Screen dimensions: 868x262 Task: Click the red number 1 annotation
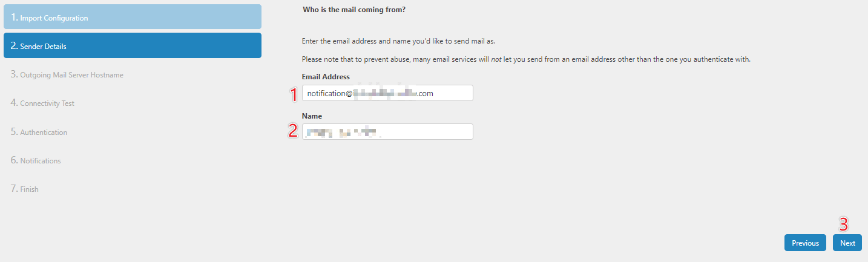(x=294, y=94)
